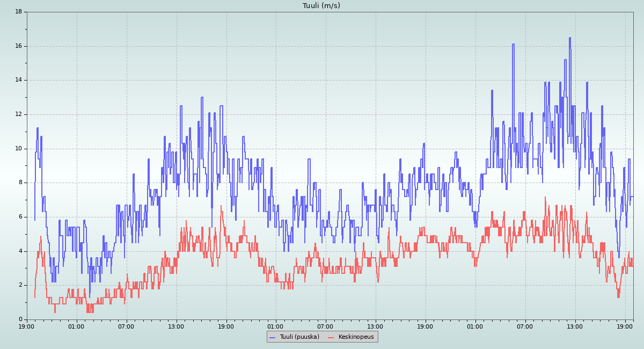Screen dimensions: 644x349
Task: Click the highest blue gust peak above 16
Action: tap(570, 38)
